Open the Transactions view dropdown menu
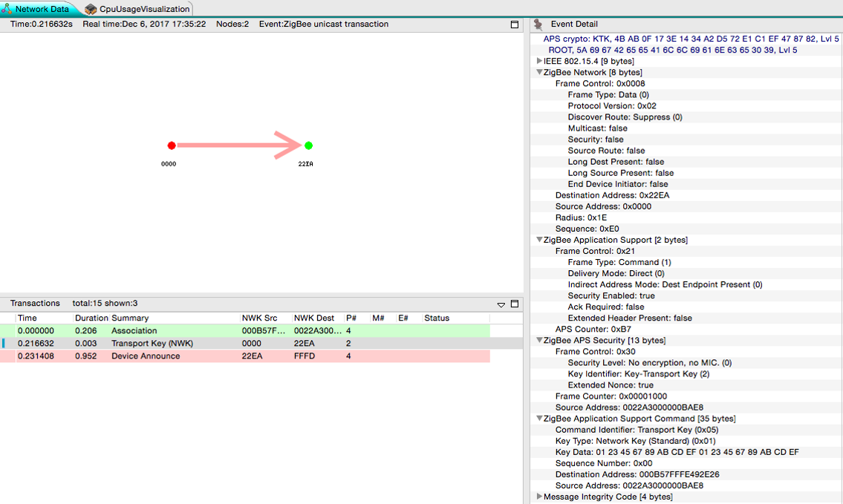Screen dimensions: 843x504 pos(501,304)
